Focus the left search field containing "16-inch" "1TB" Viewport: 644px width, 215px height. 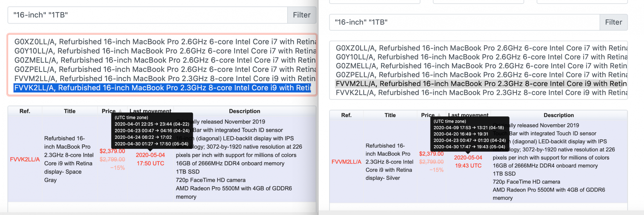147,15
